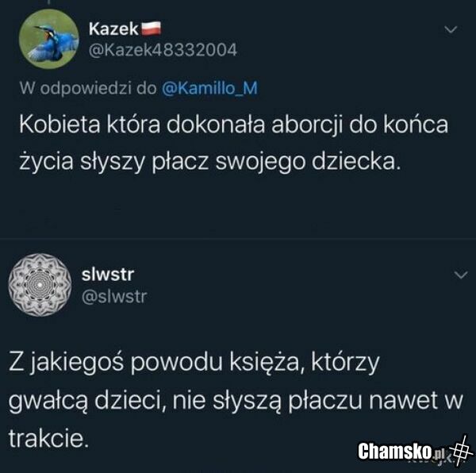Open Kazek's tweet about aborcji
The image size is (476, 473).
pos(234,143)
